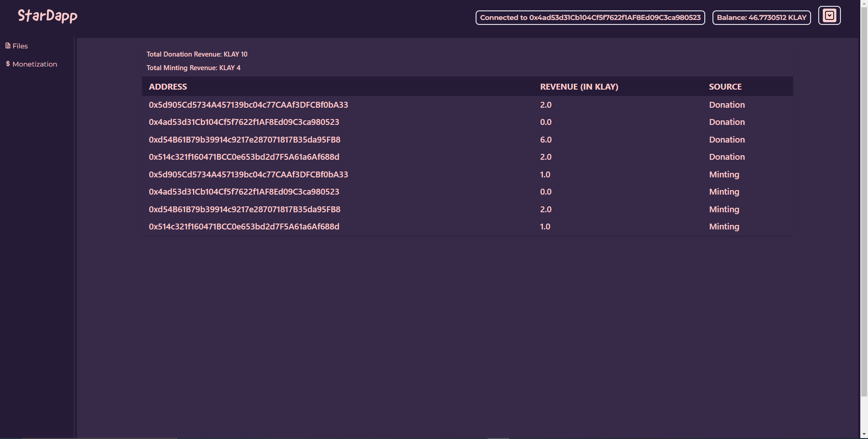The width and height of the screenshot is (868, 439).
Task: Click the SOURCE column header
Action: (x=725, y=86)
